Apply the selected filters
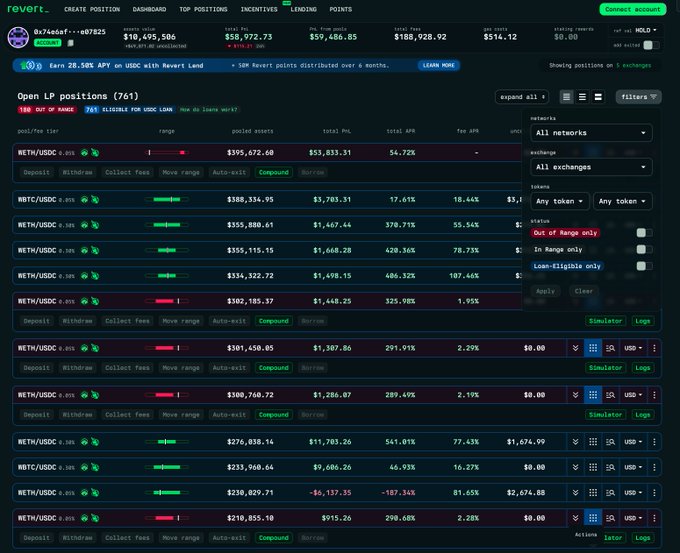 [545, 291]
